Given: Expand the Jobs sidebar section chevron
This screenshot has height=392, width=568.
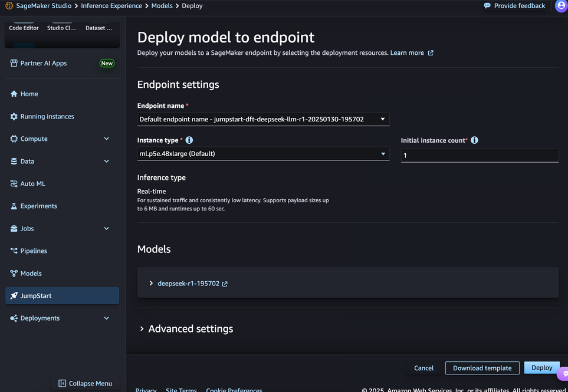Looking at the screenshot, I should tap(107, 229).
